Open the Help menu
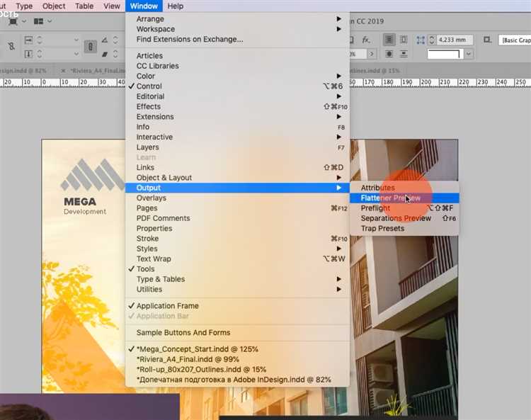This screenshot has height=420, width=531. [175, 6]
